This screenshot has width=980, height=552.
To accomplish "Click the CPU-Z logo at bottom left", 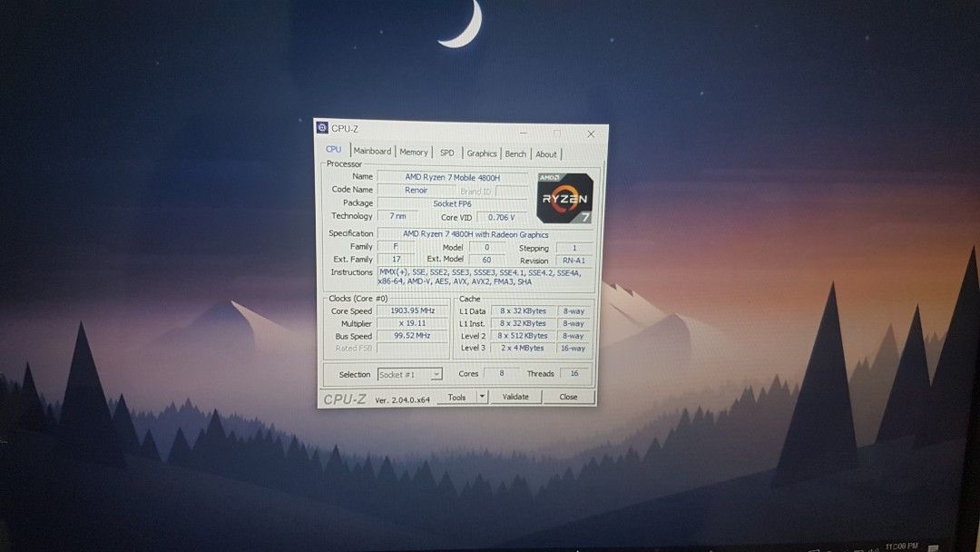I will (x=345, y=396).
